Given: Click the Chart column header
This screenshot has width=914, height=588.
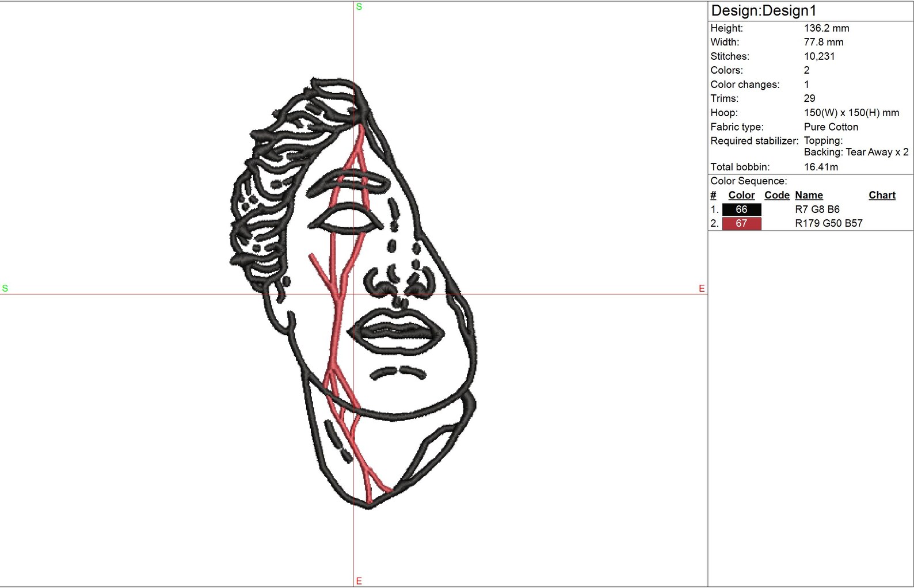Looking at the screenshot, I should tap(882, 195).
